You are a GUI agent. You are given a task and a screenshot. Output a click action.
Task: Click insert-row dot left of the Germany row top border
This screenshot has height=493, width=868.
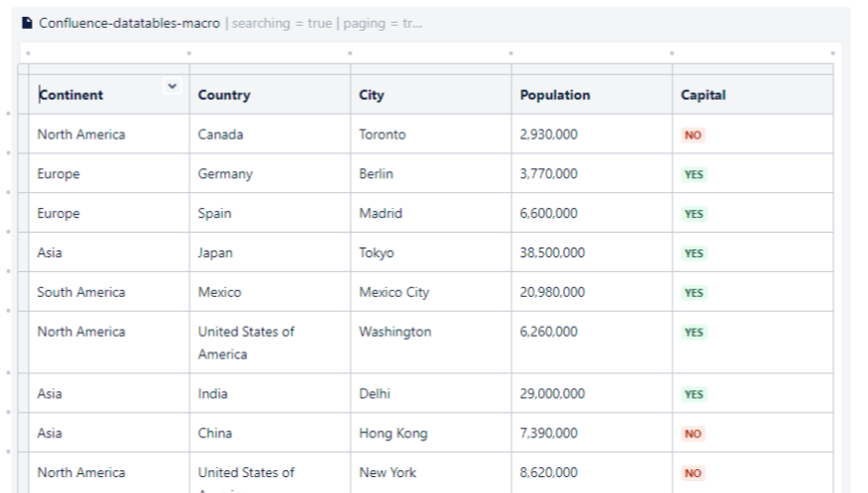pos(9,153)
